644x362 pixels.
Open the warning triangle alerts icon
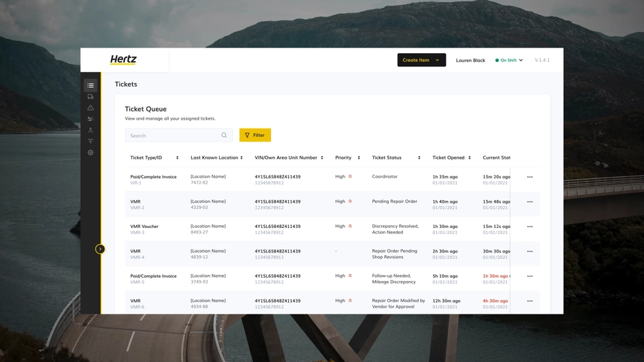(x=91, y=108)
